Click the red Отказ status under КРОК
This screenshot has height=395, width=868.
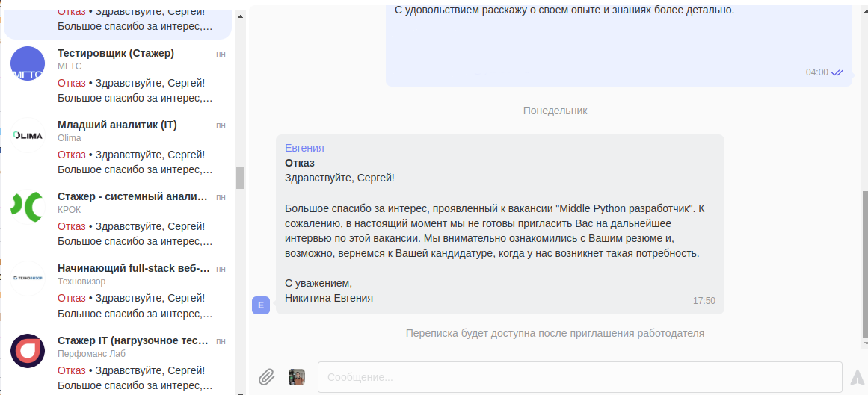pos(72,227)
